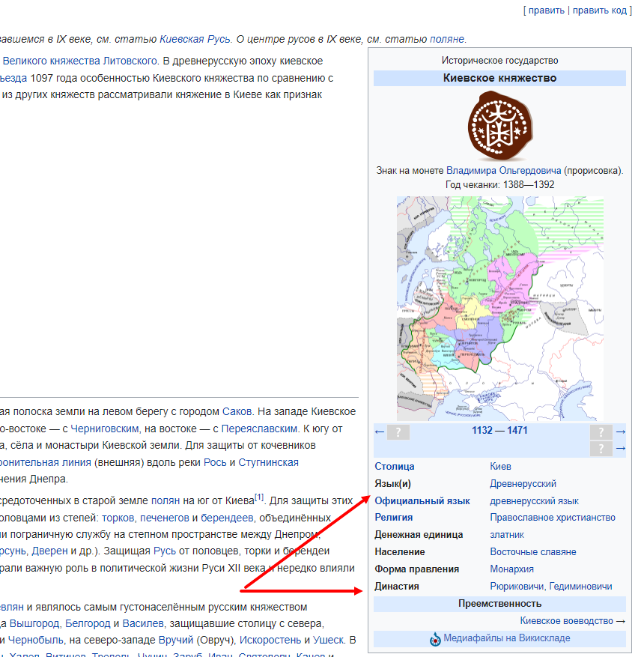Click the Форма правления label
Image resolution: width=644 pixels, height=657 pixels.
[x=416, y=569]
